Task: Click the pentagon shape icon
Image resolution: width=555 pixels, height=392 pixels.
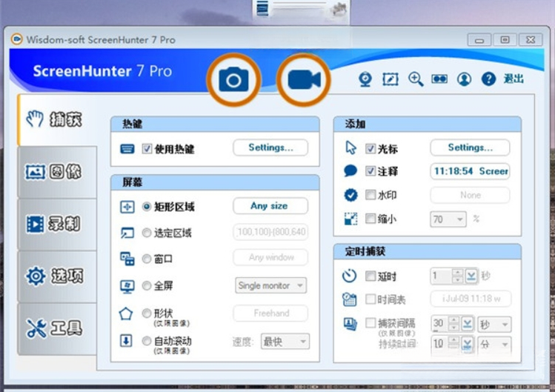Action: (x=126, y=313)
